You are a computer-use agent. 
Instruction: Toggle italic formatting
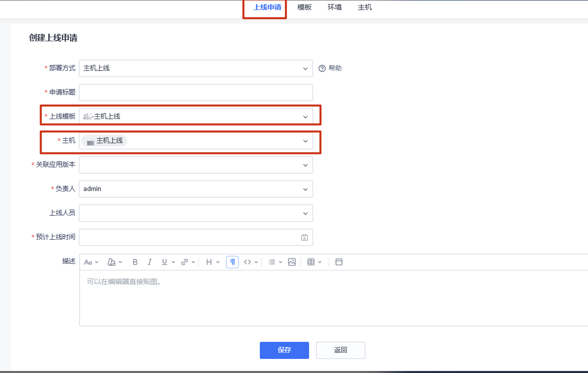[150, 262]
